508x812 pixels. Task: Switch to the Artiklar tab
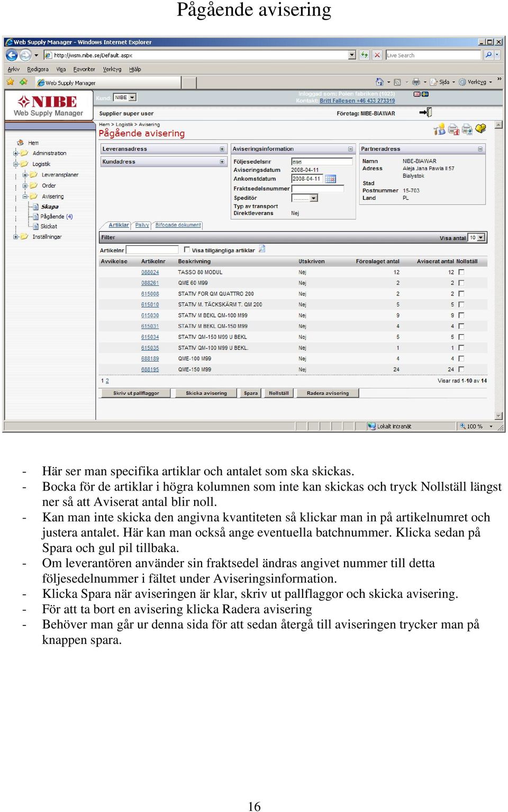119,225
